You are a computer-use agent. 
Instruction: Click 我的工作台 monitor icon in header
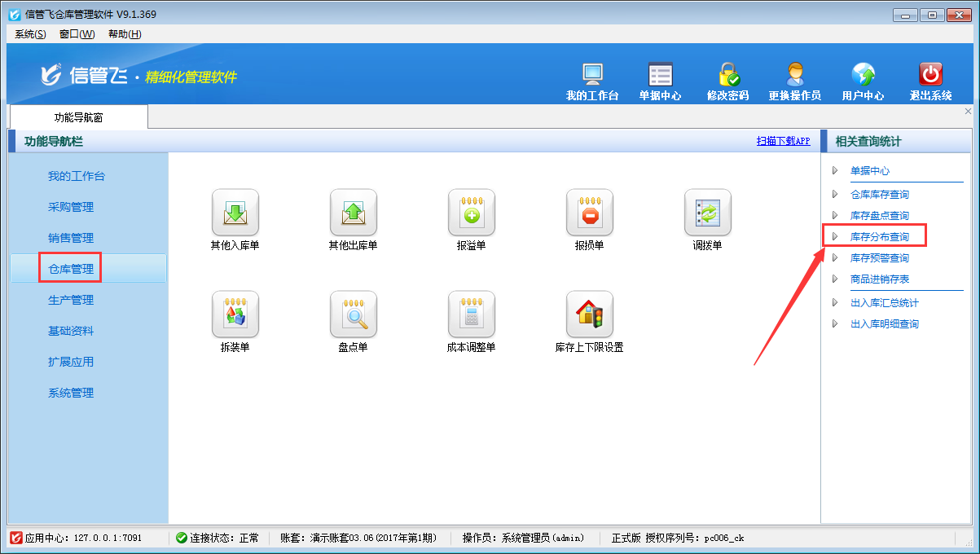pyautogui.click(x=592, y=75)
